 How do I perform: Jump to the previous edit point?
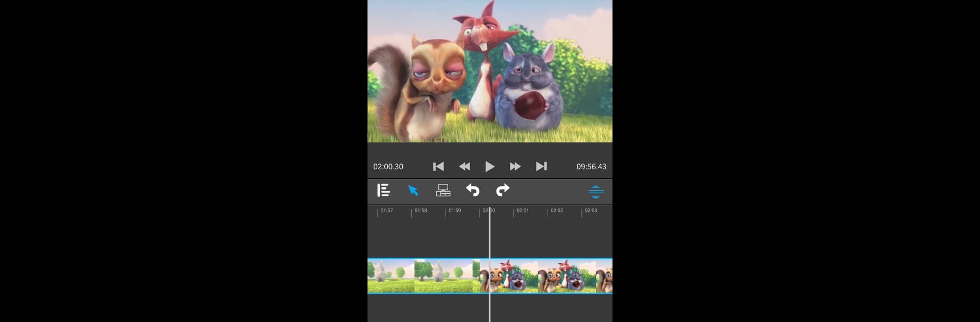point(438,167)
